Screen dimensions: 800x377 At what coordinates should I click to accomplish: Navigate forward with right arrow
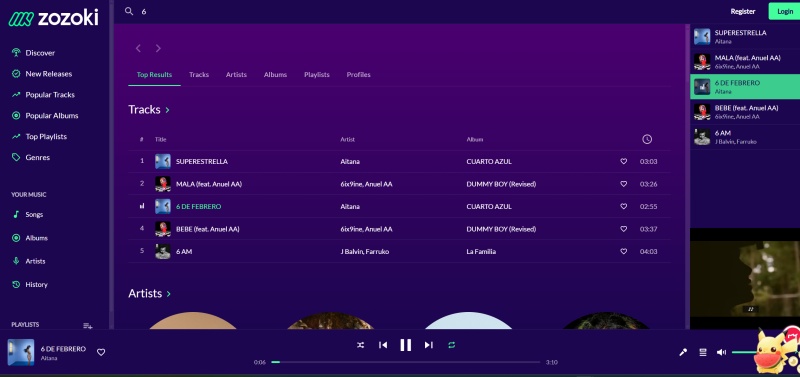[158, 48]
